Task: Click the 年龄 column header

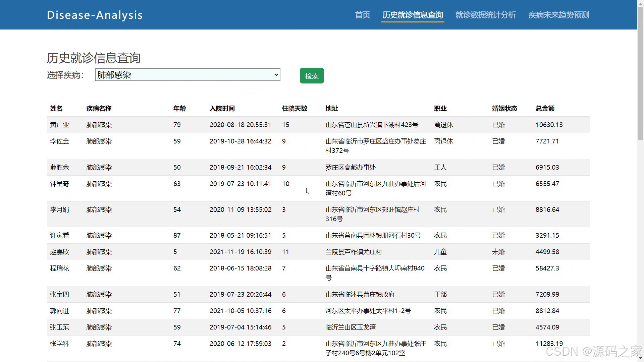Action: tap(179, 108)
